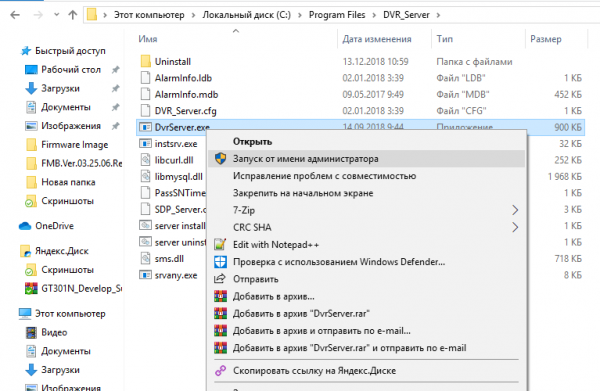Expand chevron after Program Files breadcrumb

point(375,15)
